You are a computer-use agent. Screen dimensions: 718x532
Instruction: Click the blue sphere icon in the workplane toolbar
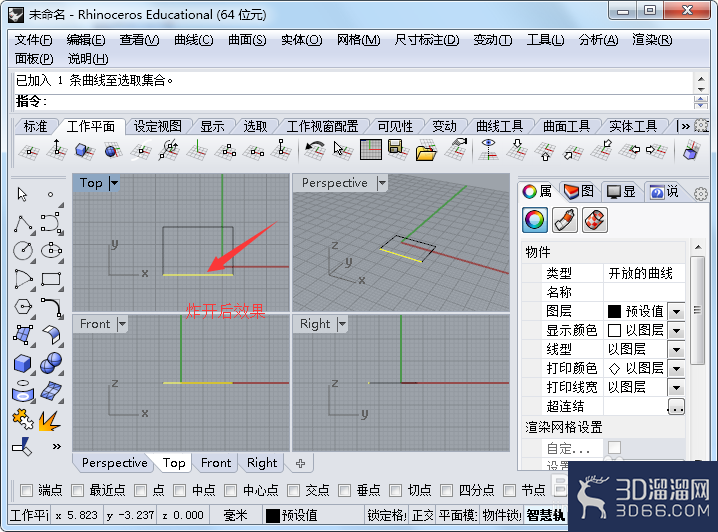click(x=112, y=150)
